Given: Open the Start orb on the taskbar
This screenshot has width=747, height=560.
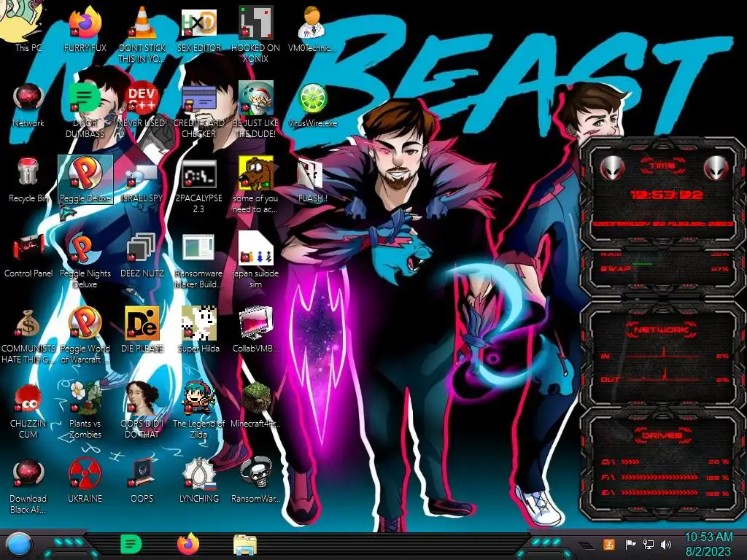Looking at the screenshot, I should click(x=18, y=545).
